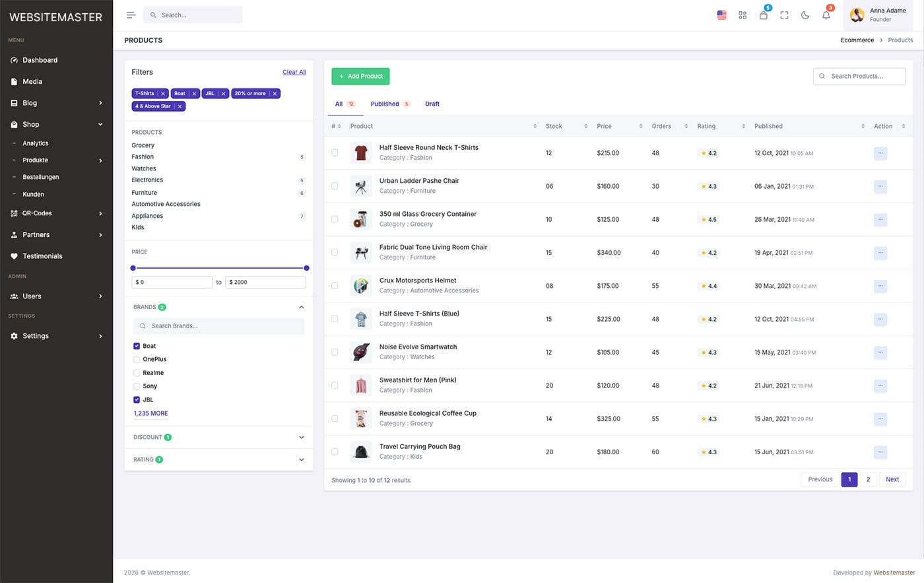Click the green Add Product button
Image resolution: width=924 pixels, height=583 pixels.
coord(360,76)
